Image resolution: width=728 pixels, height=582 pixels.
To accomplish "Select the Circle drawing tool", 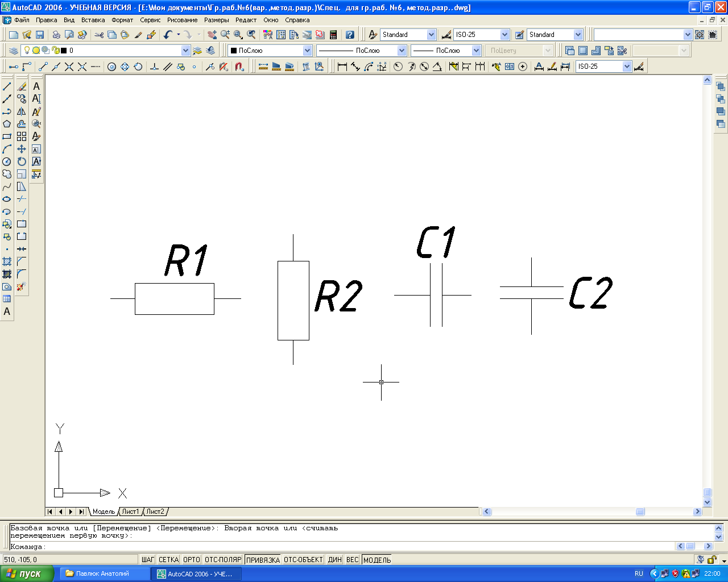I will 7,161.
